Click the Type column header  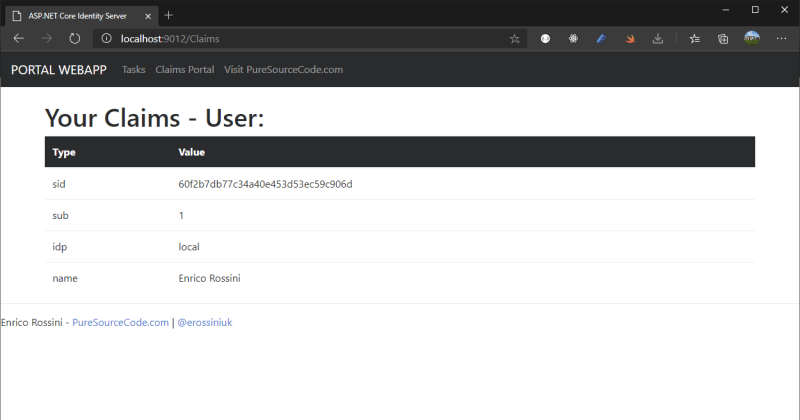(64, 152)
